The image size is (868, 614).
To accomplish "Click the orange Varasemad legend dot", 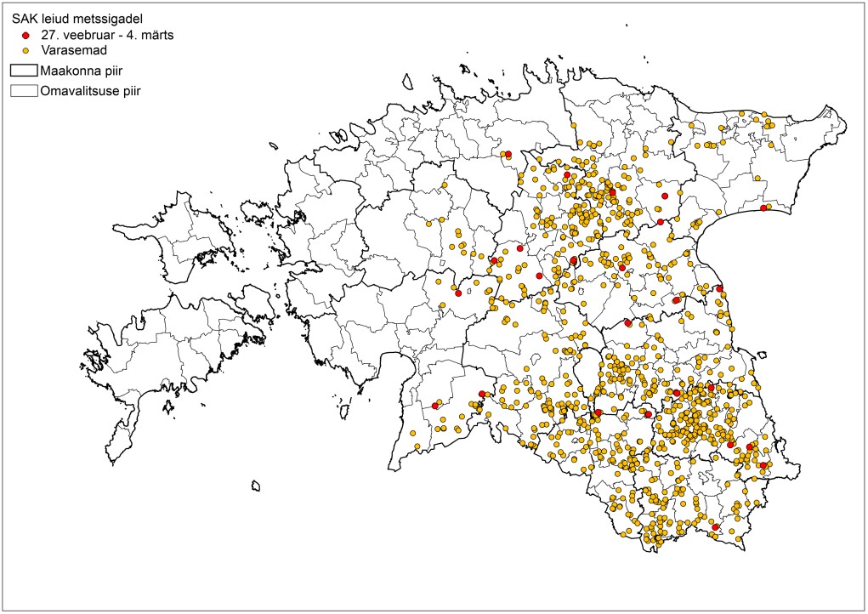I will [26, 51].
